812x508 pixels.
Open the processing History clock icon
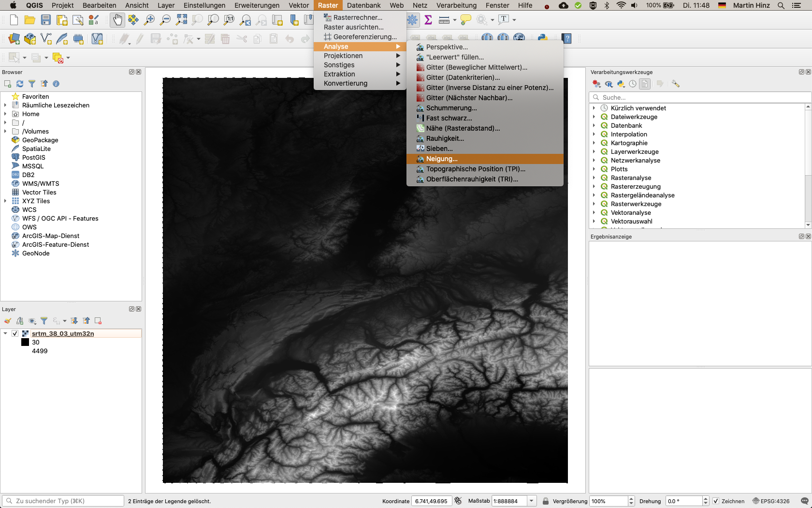(633, 84)
